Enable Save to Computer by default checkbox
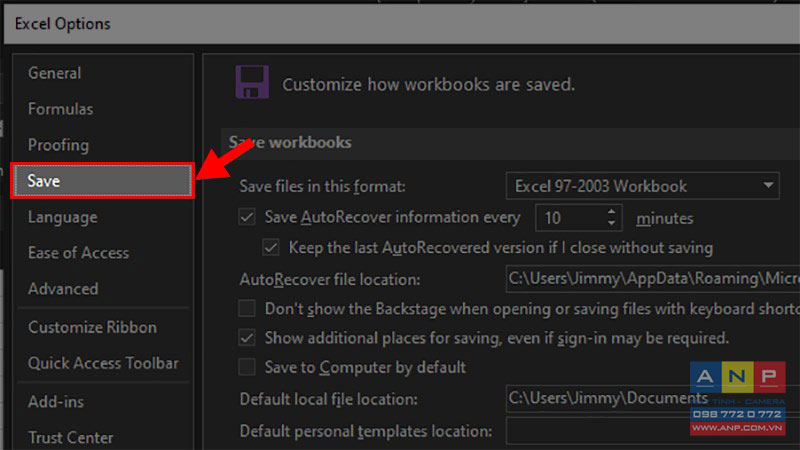This screenshot has height=450, width=800. click(x=247, y=367)
